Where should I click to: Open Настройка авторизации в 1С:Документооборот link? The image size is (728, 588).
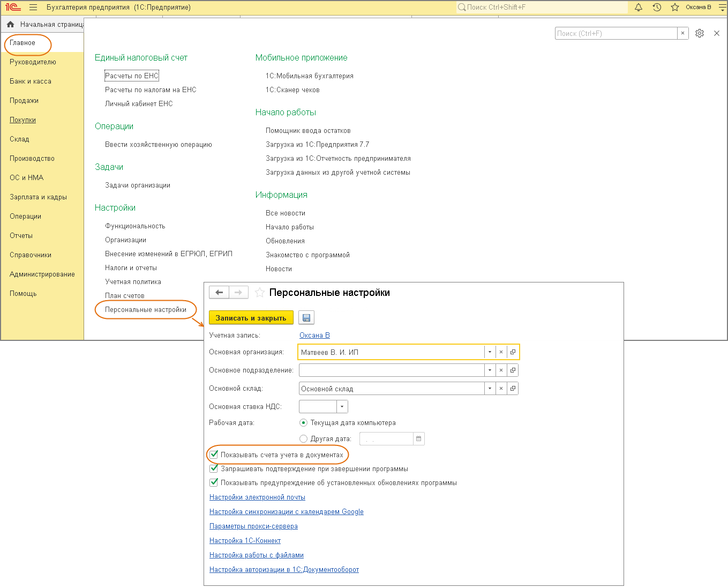284,570
